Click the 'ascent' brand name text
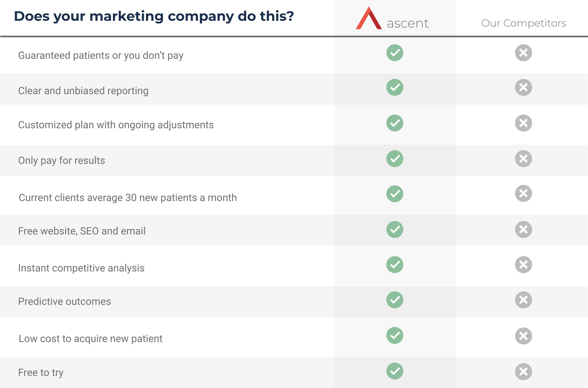Viewport: 588px width, 388px height. pos(407,24)
